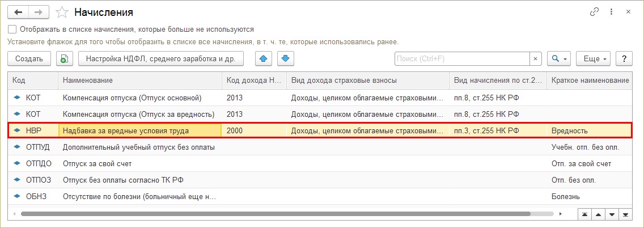Click income code 2000 cell

point(254,131)
